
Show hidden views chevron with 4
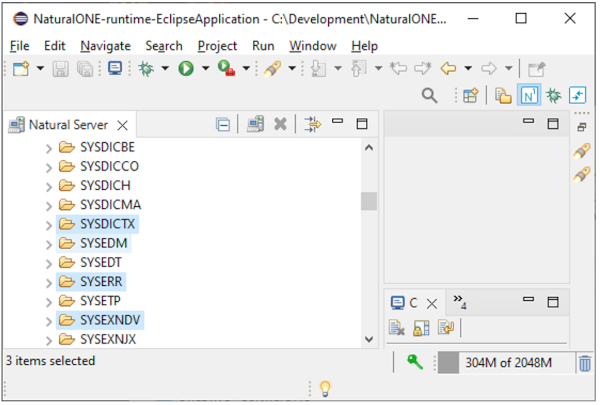(x=460, y=302)
